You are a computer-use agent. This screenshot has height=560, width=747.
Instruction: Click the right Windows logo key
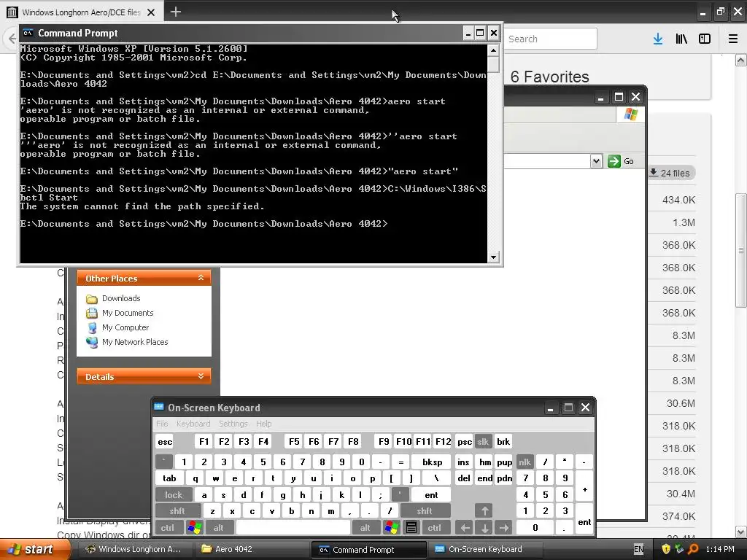392,528
